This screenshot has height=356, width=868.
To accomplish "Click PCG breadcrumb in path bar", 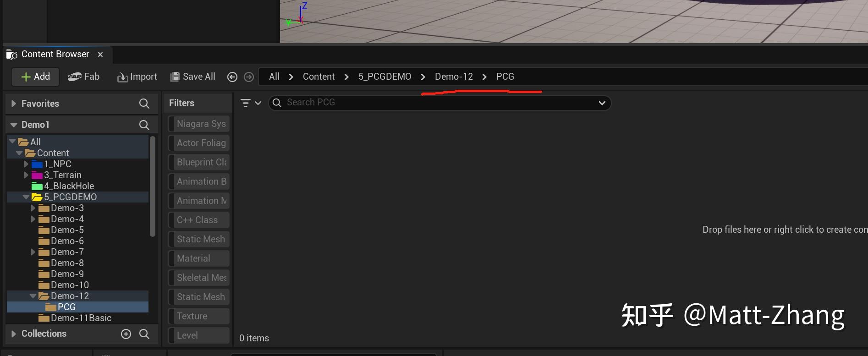I will (505, 77).
